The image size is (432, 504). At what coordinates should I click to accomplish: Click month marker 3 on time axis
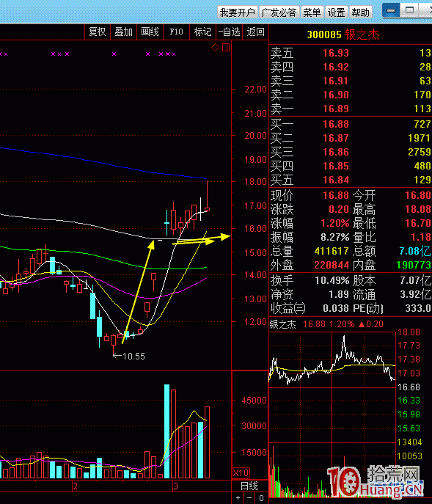point(175,486)
